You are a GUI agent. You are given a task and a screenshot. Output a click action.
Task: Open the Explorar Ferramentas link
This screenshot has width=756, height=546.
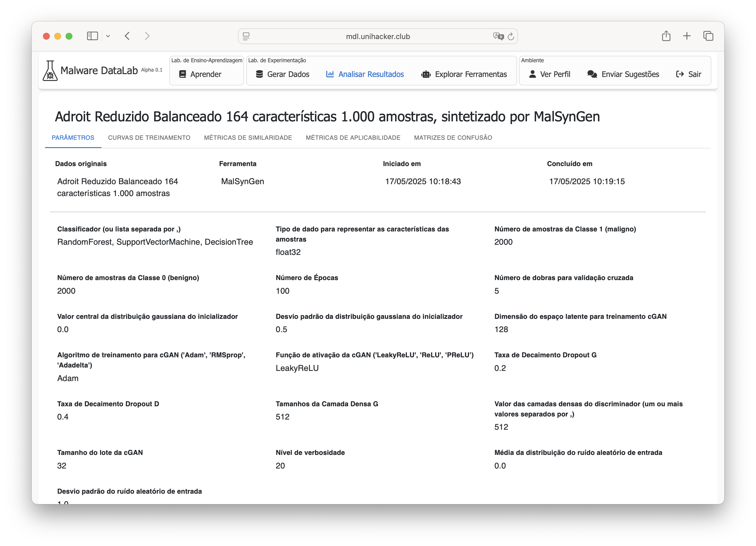pyautogui.click(x=464, y=74)
